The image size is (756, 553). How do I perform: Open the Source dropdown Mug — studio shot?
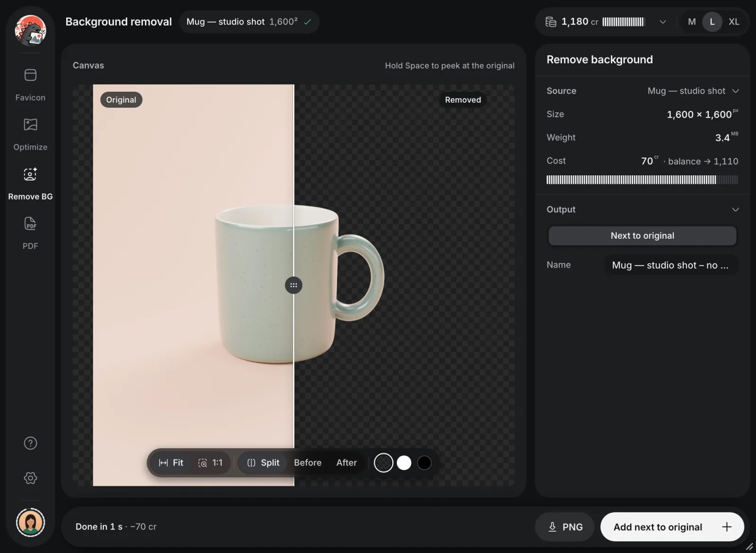pyautogui.click(x=693, y=91)
